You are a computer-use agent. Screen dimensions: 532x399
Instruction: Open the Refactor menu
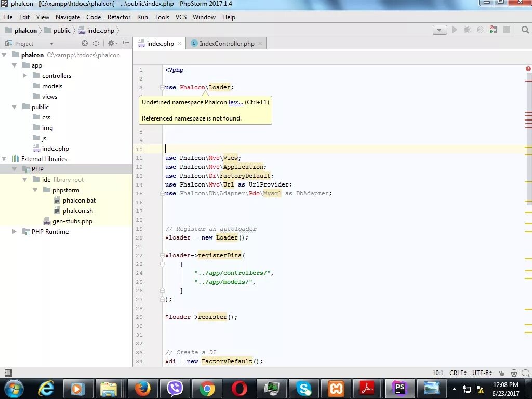(119, 17)
